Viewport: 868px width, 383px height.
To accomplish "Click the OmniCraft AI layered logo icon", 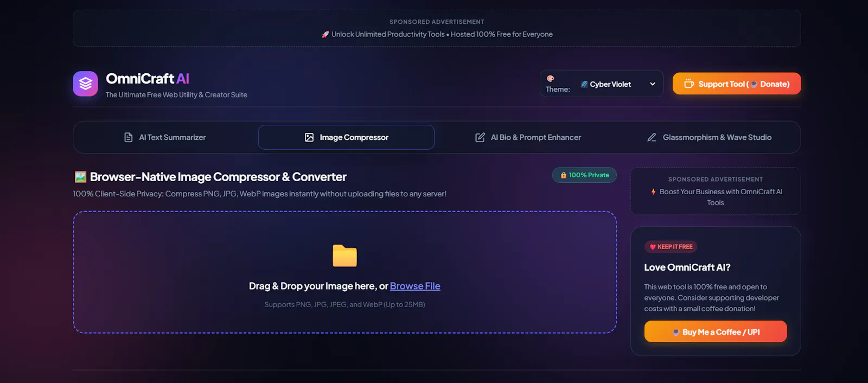I will [85, 84].
